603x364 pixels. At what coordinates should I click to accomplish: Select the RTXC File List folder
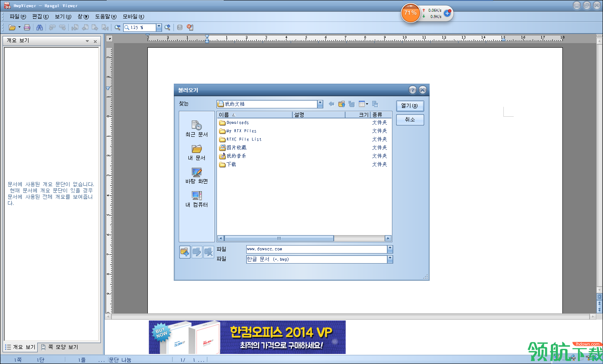coord(240,139)
